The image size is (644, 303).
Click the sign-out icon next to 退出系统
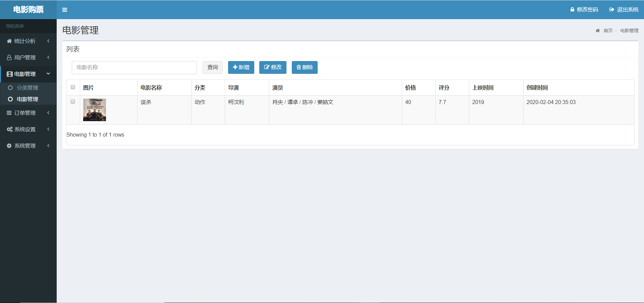(612, 9)
